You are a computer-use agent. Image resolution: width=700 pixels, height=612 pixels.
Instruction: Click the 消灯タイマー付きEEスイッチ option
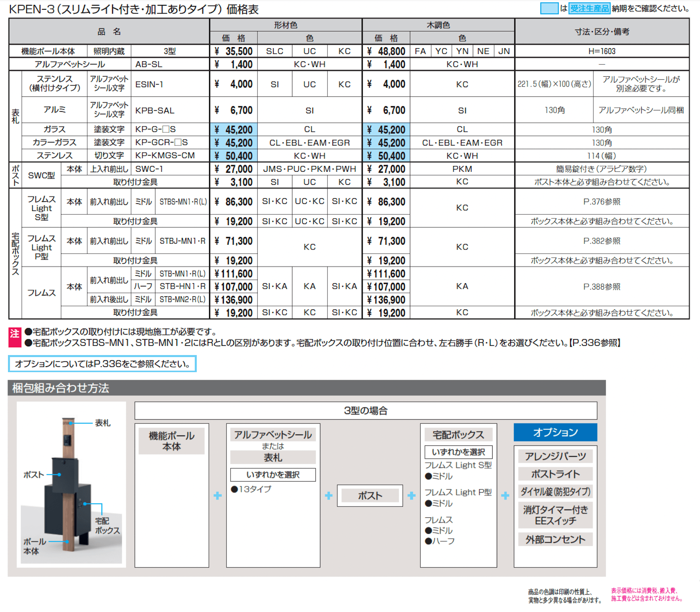(556, 514)
